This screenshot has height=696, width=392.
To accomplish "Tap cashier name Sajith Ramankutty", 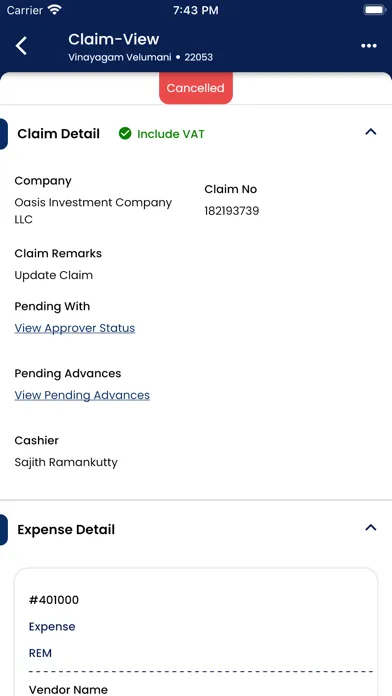I will click(x=66, y=462).
